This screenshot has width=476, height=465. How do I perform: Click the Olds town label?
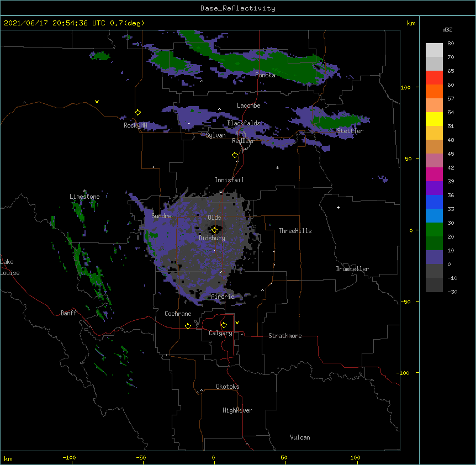tap(214, 218)
